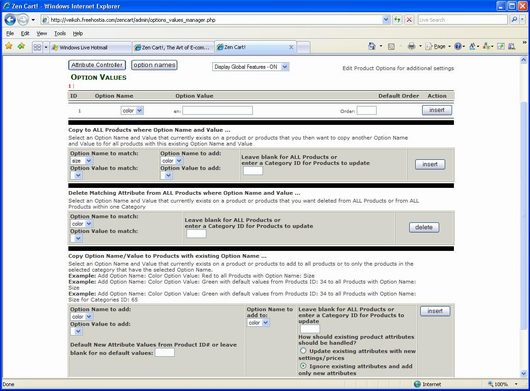Viewport: 530px width, 391px height.
Task: Select Ignore existing attributes radio button
Action: pos(303,366)
